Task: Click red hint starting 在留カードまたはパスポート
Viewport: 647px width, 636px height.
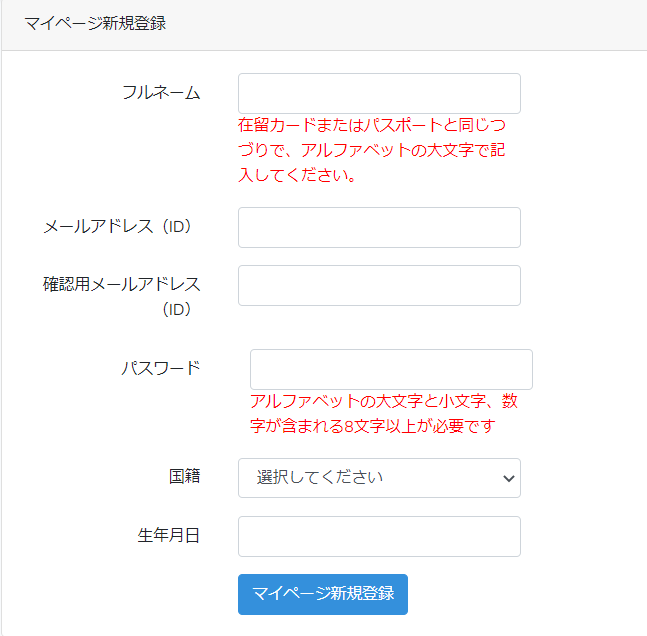Action: pos(371,150)
